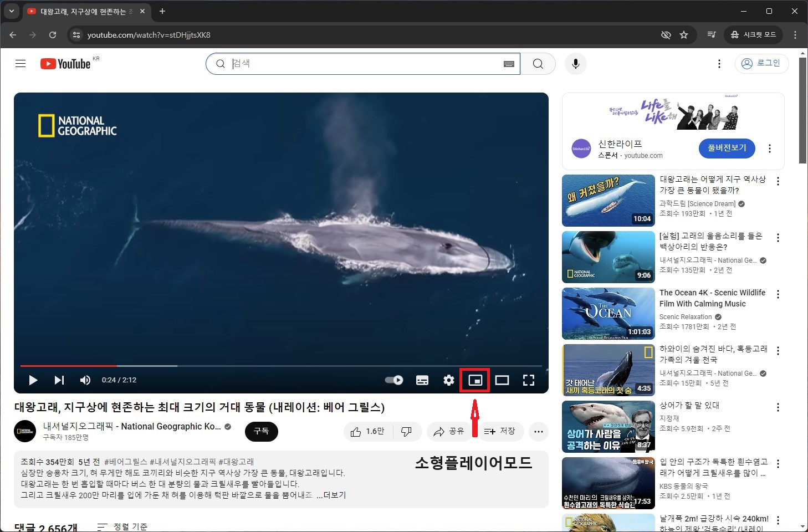This screenshot has height=532, width=808.
Task: Open the Scenic Relaxation channel name
Action: click(x=686, y=317)
